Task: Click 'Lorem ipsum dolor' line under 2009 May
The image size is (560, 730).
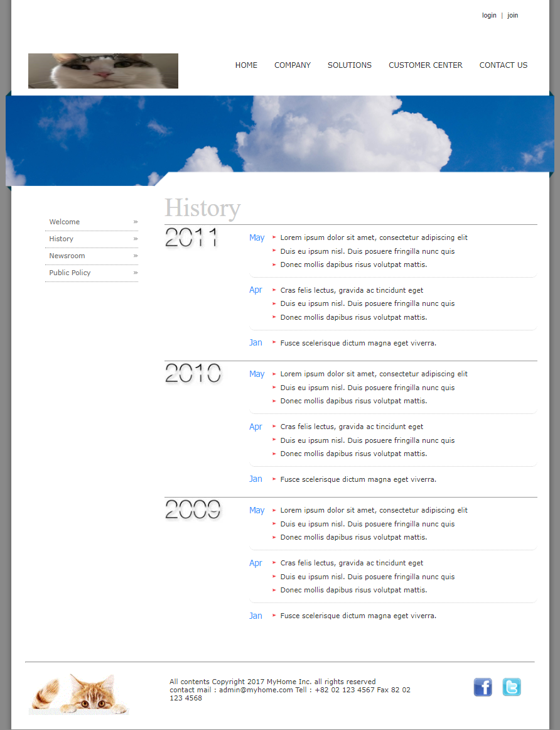Action: pos(374,511)
